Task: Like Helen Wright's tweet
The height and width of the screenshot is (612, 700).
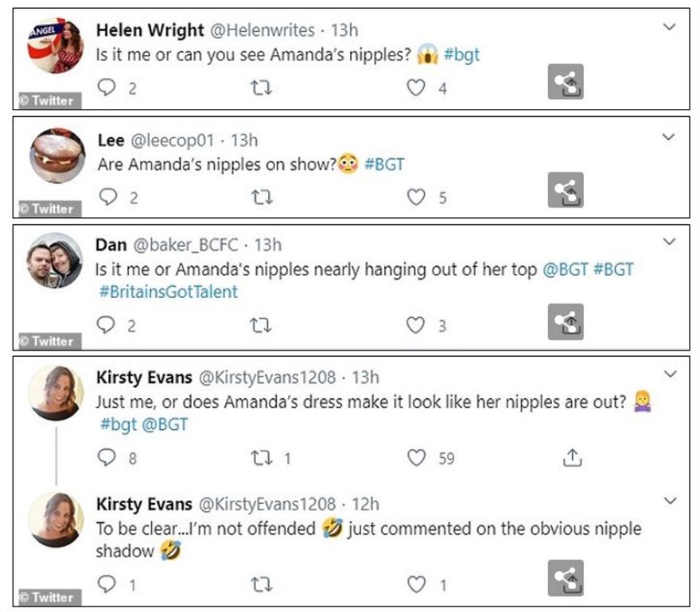Action: coord(416,88)
